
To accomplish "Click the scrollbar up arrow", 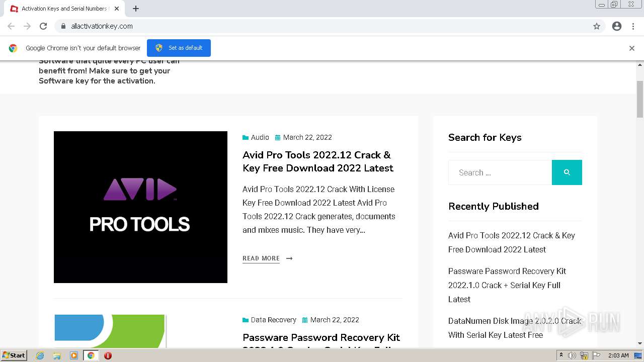I will click(x=640, y=65).
